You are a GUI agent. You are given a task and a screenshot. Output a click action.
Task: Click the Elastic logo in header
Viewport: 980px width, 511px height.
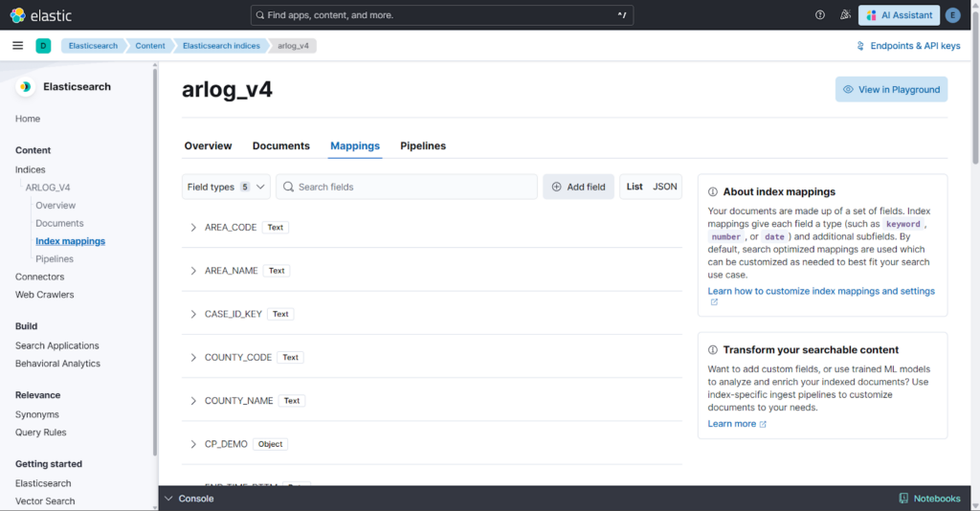[x=40, y=15]
